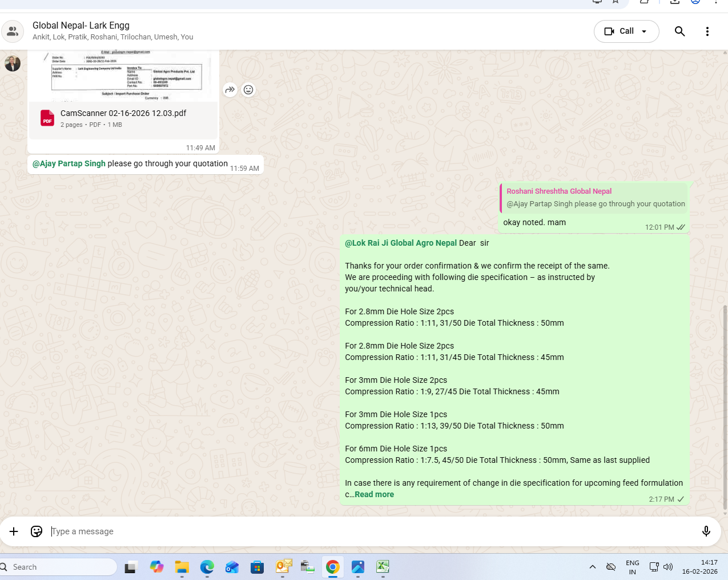Click the plus attach icon
This screenshot has width=728, height=580.
pyautogui.click(x=14, y=531)
